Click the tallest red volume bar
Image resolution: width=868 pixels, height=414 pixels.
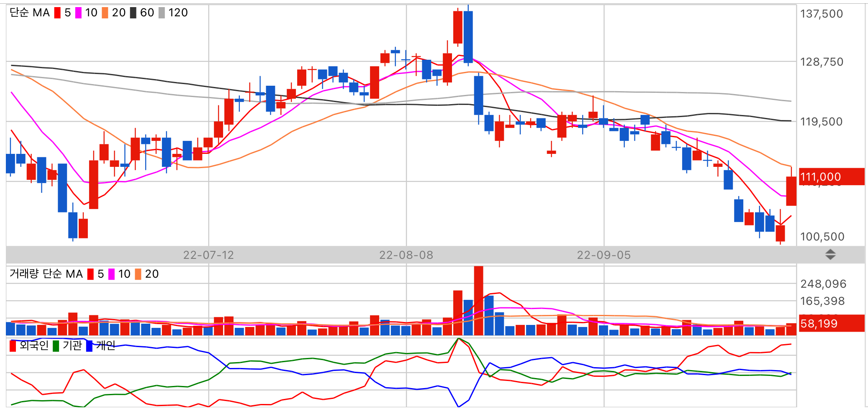[478, 301]
